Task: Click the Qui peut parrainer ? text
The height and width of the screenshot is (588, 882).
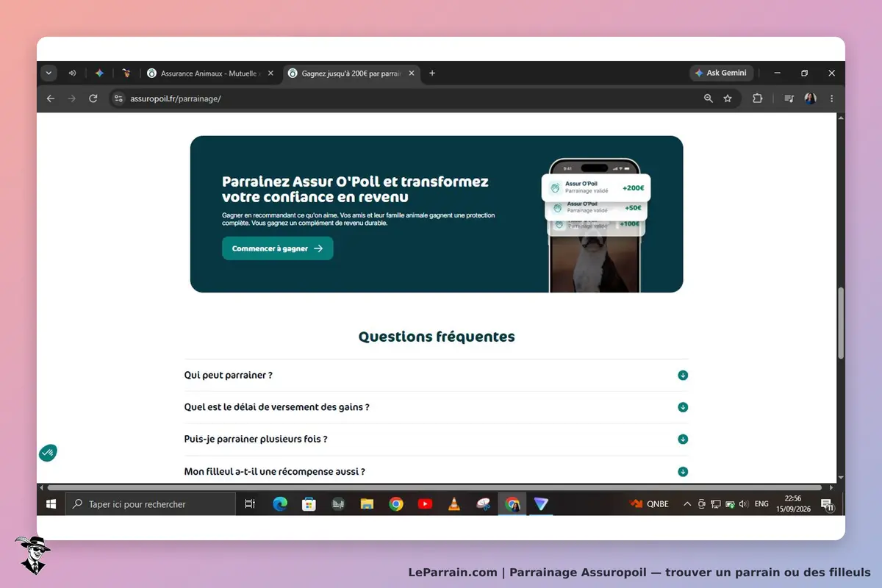Action: coord(228,375)
